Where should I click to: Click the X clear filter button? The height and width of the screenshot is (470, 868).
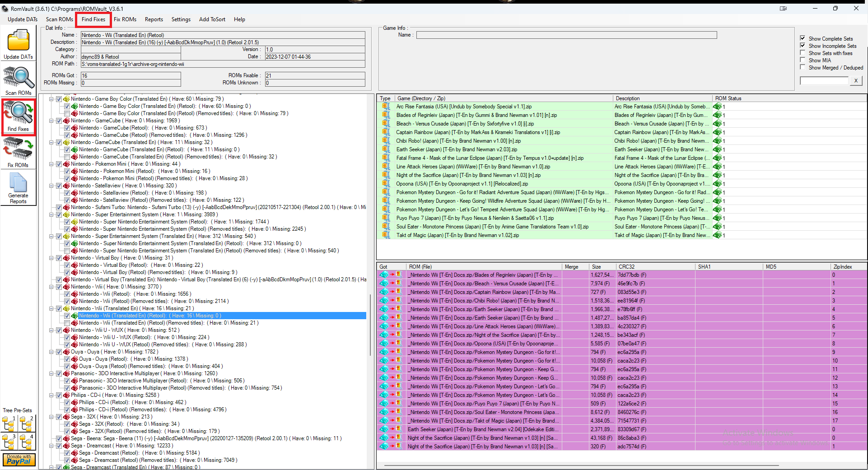[x=855, y=80]
